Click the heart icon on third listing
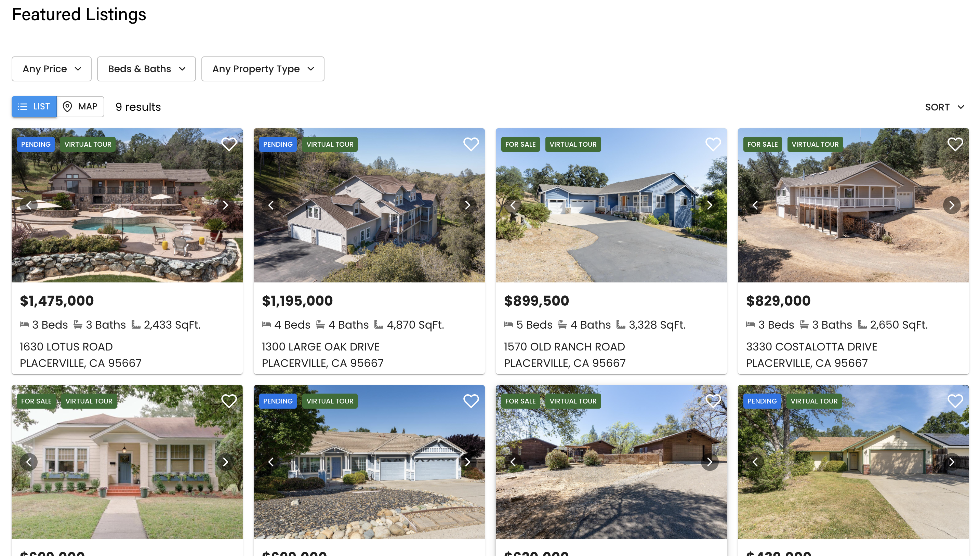Image resolution: width=980 pixels, height=556 pixels. pos(713,144)
